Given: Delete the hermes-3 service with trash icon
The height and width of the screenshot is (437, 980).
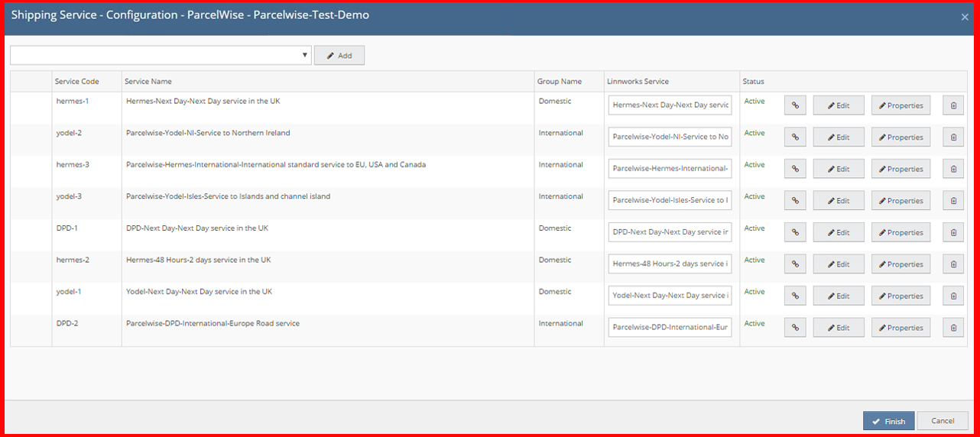Looking at the screenshot, I should (953, 169).
